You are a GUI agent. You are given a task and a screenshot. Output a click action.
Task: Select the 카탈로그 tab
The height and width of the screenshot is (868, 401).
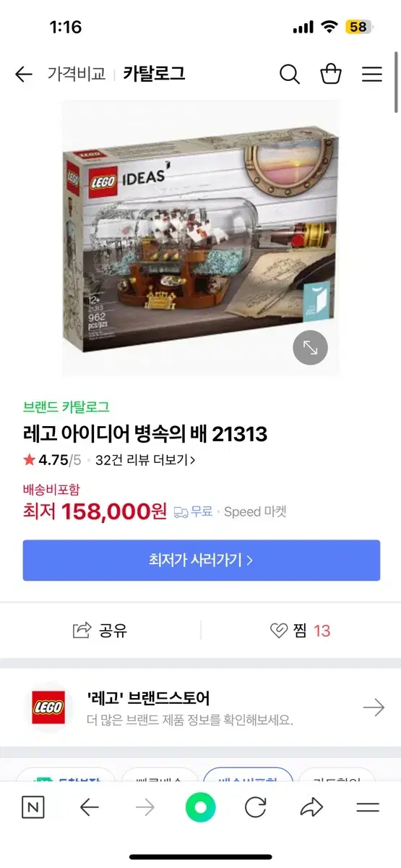click(154, 74)
